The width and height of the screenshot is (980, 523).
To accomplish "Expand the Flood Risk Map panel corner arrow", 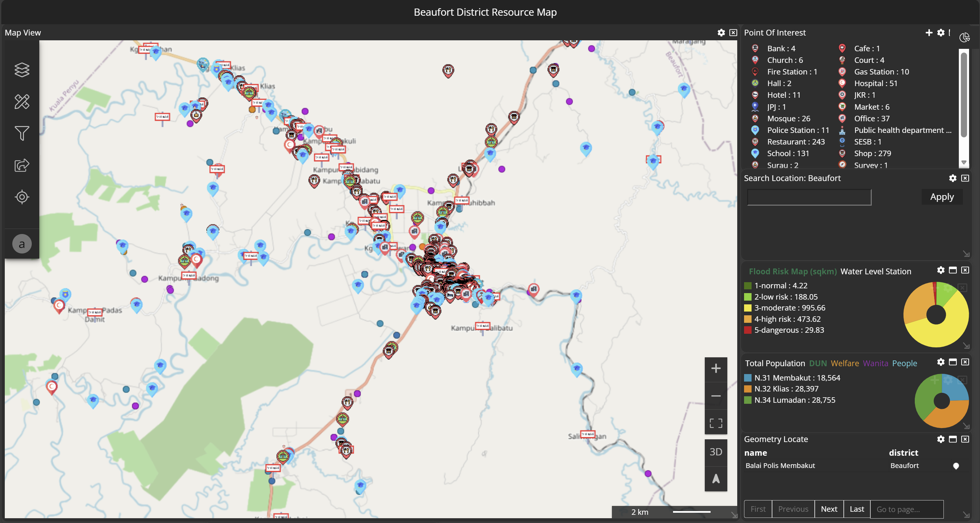I will [967, 346].
